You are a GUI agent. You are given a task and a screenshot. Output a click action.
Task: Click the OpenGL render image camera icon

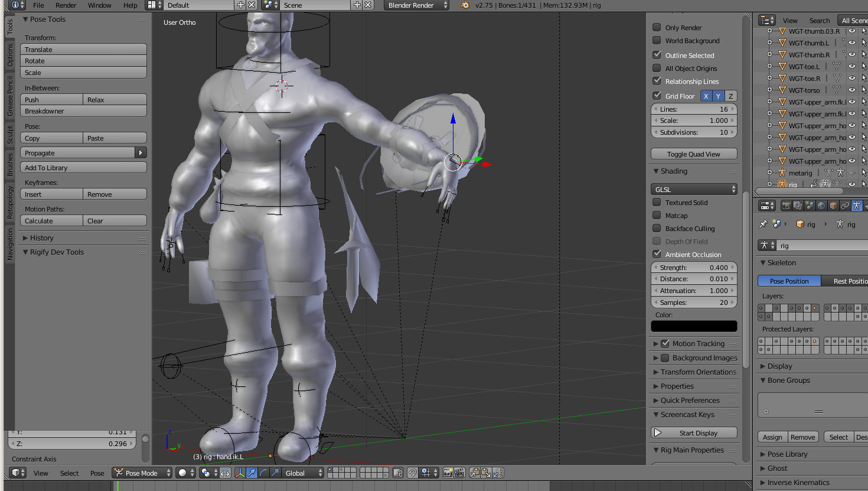pyautogui.click(x=448, y=473)
